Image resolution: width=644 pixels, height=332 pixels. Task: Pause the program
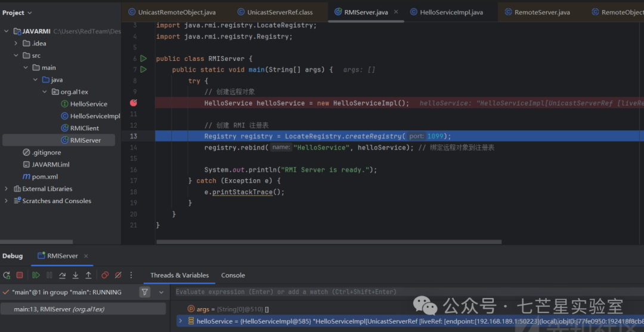click(49, 275)
